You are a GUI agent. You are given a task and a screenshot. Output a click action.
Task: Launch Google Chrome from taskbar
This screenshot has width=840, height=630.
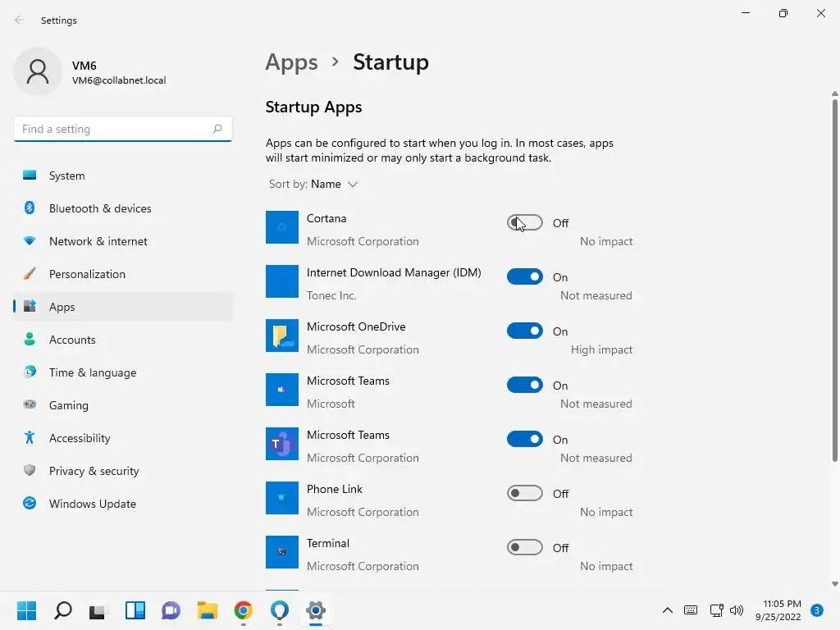tap(243, 610)
